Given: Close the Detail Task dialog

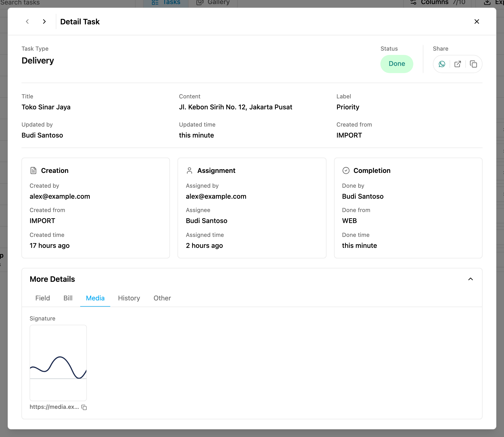Looking at the screenshot, I should 477,21.
